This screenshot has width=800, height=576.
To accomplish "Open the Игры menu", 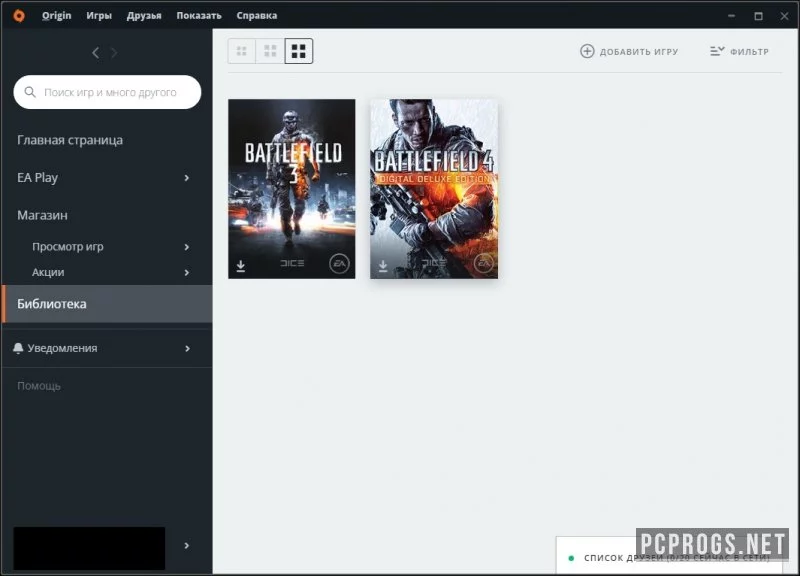I will click(x=99, y=16).
